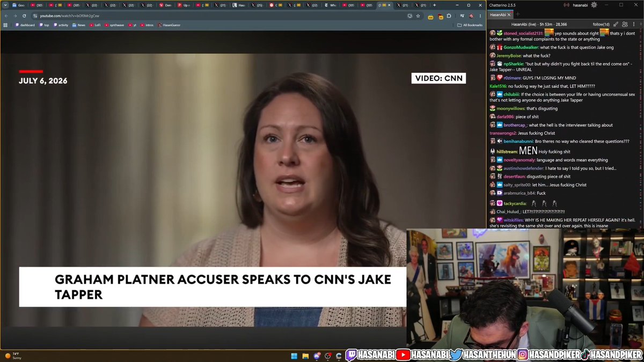Screen dimensions: 644x362
Task: Bookmark this page with the star icon
Action: [418, 16]
